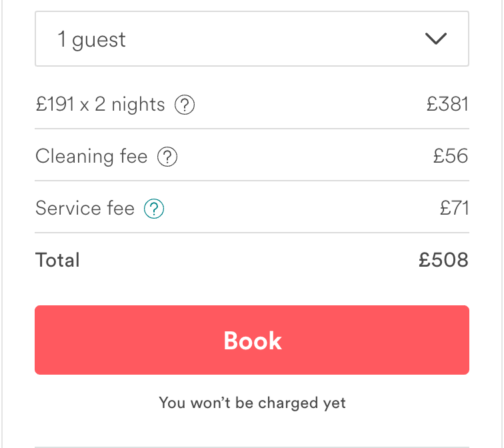Show Service fee info via teal help icon
504x448 pixels.
tap(154, 209)
